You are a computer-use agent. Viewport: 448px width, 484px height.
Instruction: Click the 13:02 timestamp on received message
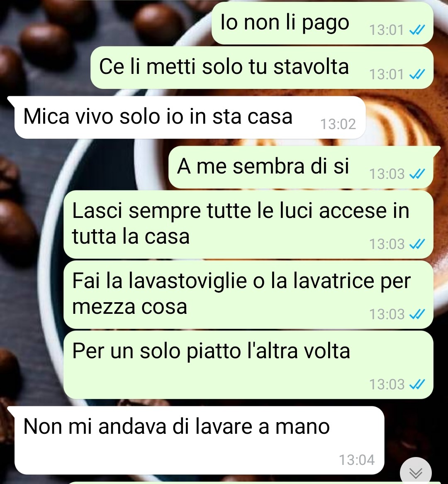[x=338, y=125]
